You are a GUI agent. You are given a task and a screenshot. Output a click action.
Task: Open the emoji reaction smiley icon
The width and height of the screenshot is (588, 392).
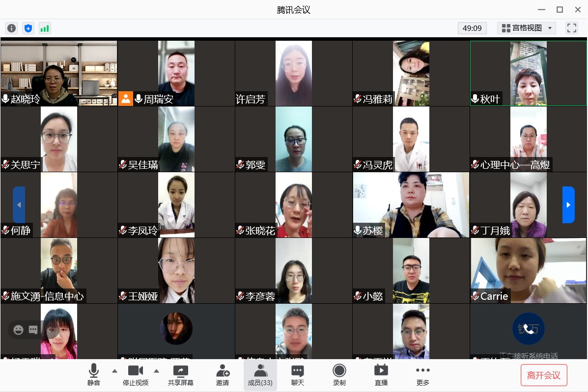pos(19,330)
